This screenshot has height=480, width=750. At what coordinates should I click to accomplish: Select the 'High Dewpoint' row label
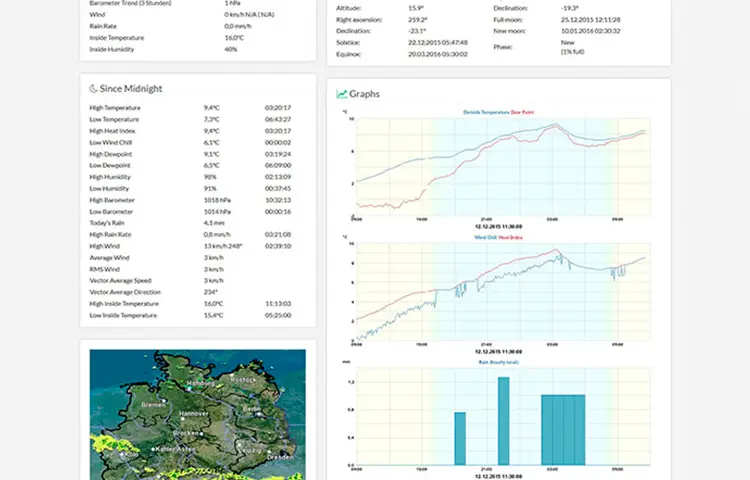[x=110, y=154]
